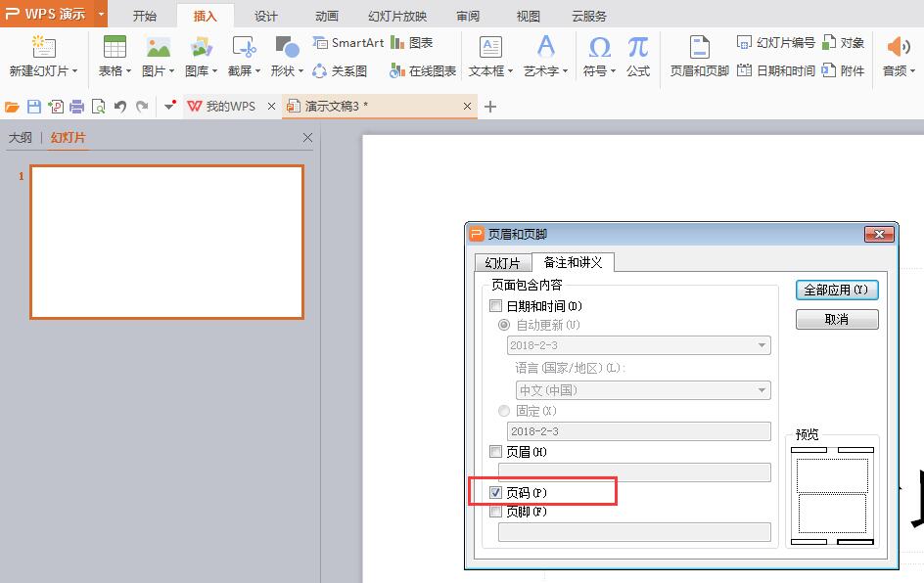The width and height of the screenshot is (924, 583).
Task: Expand the 表格 dropdown arrow
Action: (x=128, y=71)
